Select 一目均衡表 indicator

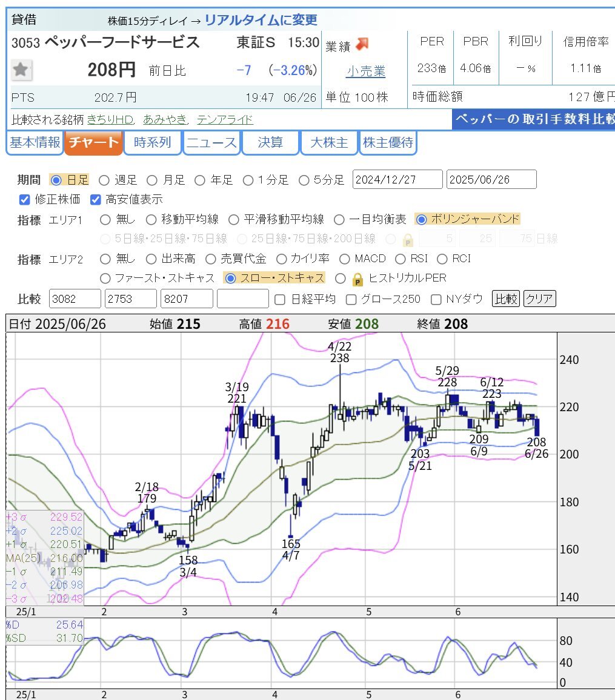tap(339, 220)
